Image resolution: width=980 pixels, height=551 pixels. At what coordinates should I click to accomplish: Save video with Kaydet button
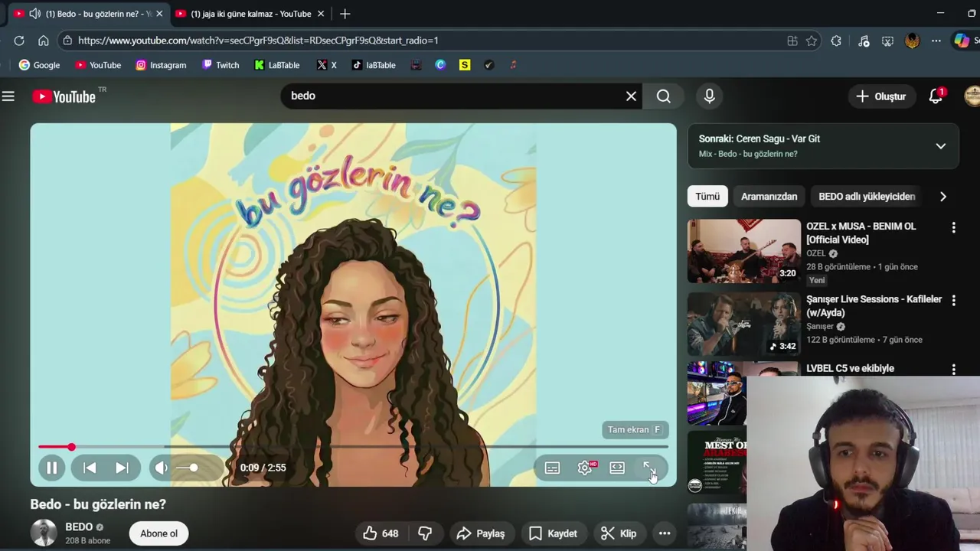[x=553, y=533]
